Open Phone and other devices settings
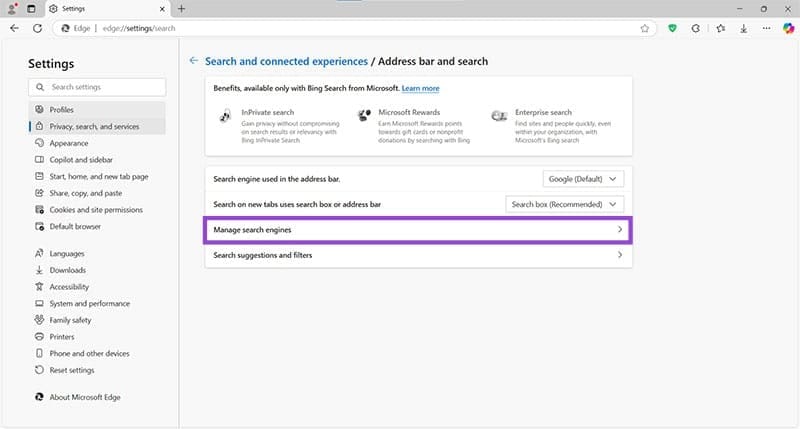The image size is (800, 429). [97, 354]
